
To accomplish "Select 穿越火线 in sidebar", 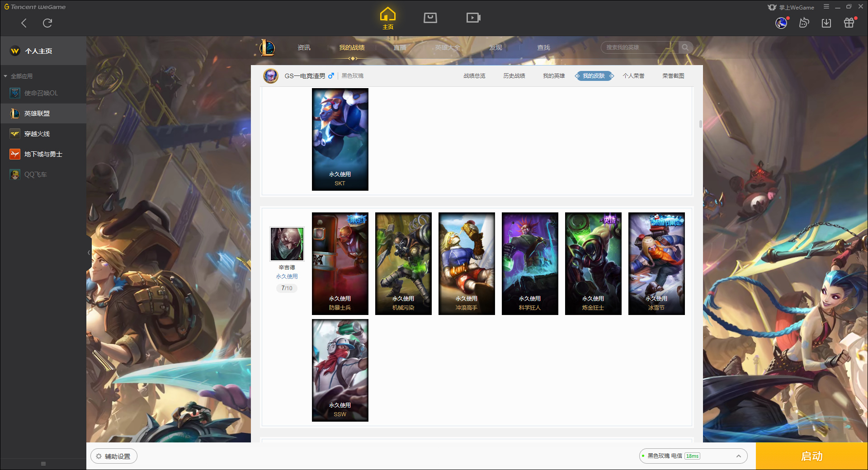I will pyautogui.click(x=43, y=134).
